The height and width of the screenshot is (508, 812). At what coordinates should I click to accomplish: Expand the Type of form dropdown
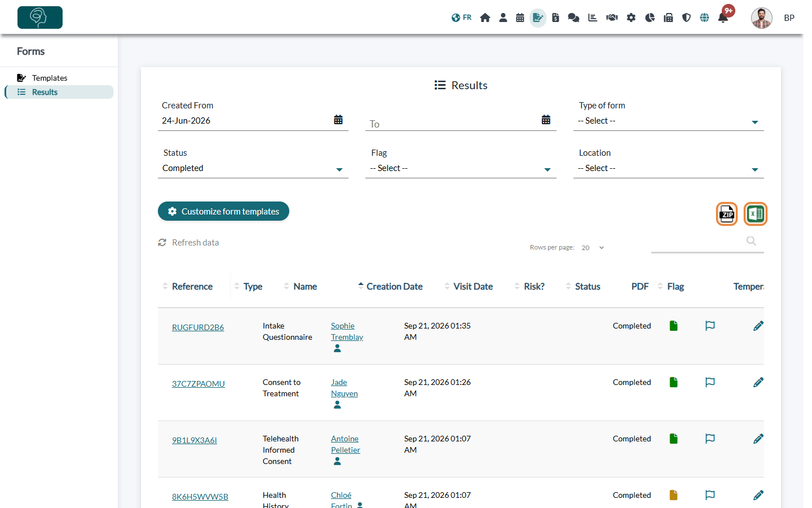[x=668, y=121]
